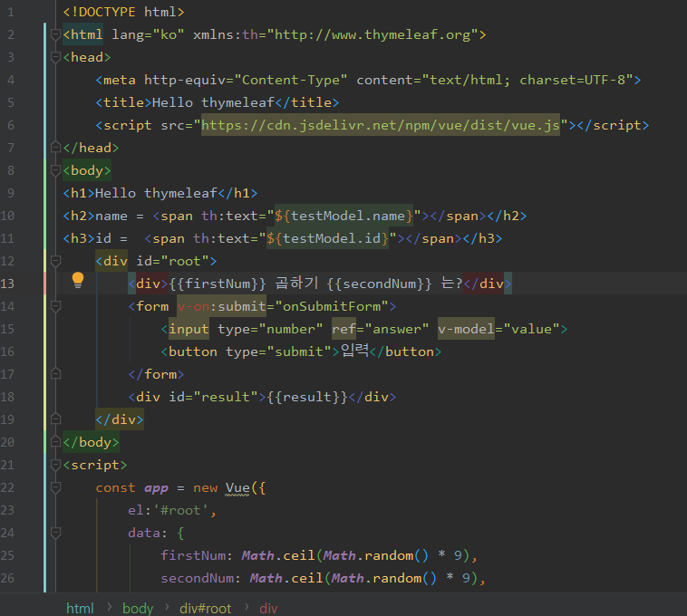This screenshot has width=687, height=616.
Task: Click the type="submit" attribute
Action: click(x=278, y=351)
